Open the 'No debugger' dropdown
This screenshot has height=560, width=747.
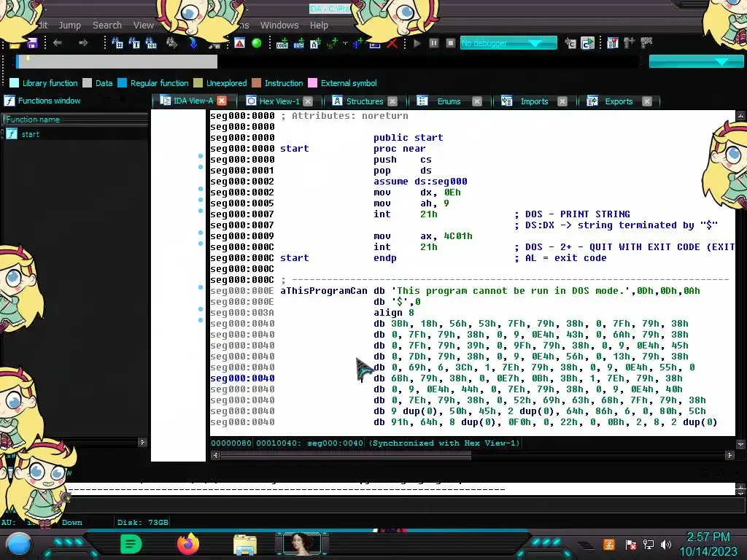coord(508,43)
